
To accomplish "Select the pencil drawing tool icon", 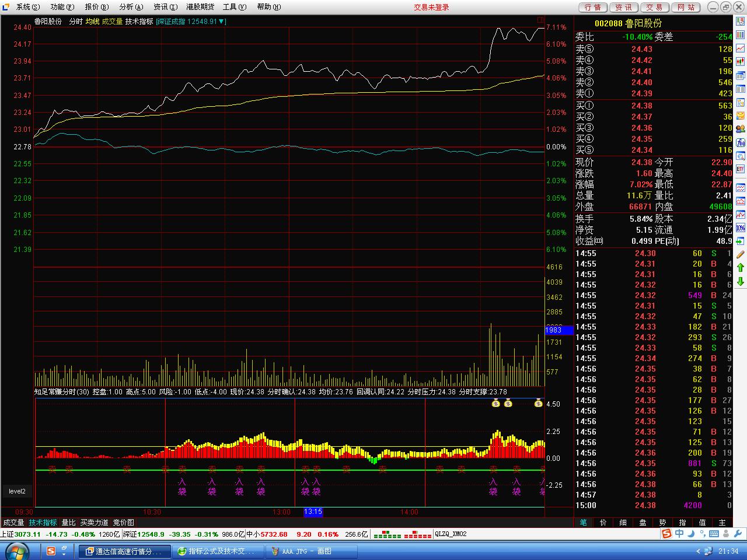I will coord(741,254).
